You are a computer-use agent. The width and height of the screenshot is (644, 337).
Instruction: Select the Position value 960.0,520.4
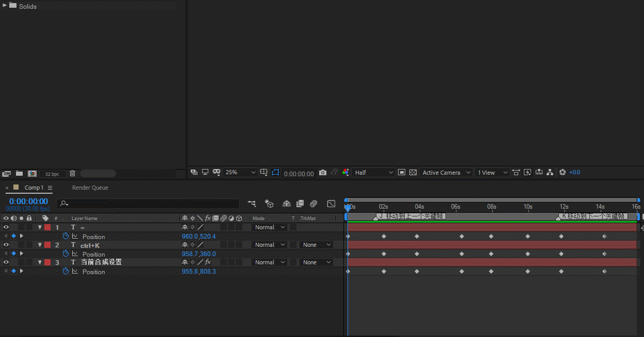point(199,237)
